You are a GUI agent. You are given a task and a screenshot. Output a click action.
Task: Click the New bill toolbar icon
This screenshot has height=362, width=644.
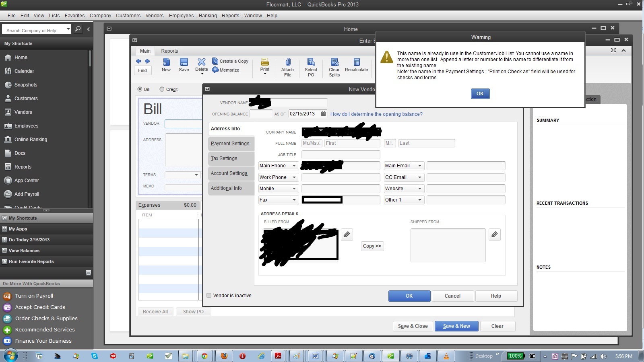point(166,62)
